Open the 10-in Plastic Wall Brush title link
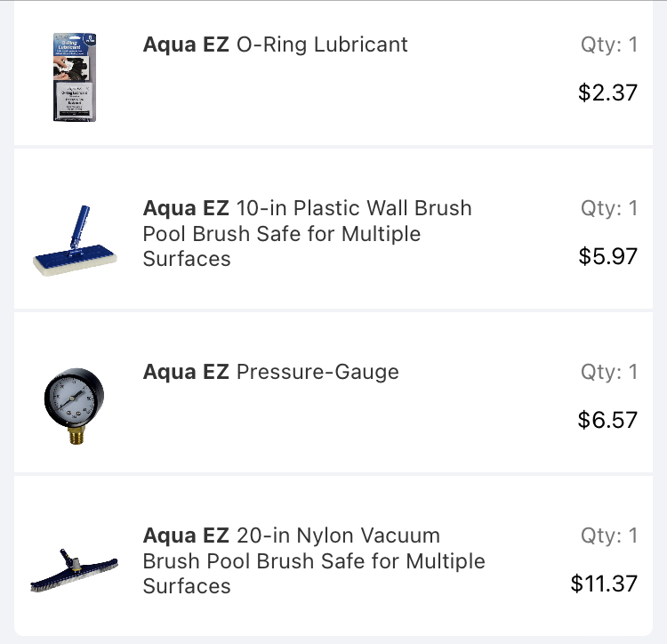The image size is (667, 644). point(308,234)
